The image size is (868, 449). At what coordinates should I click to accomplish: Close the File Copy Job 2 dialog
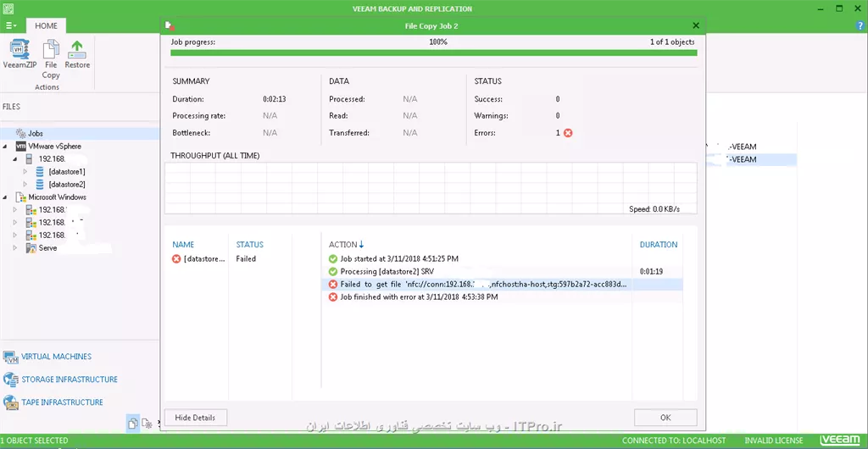(x=696, y=26)
